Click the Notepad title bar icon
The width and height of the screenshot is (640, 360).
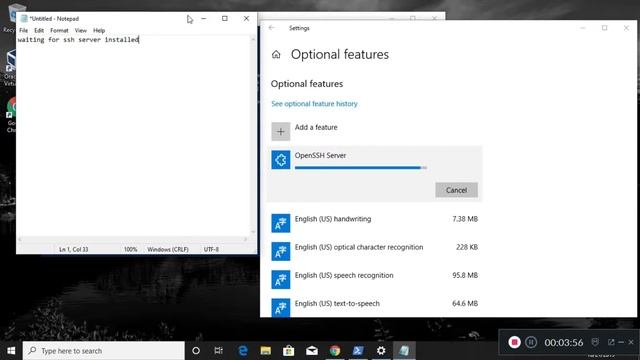[24, 18]
